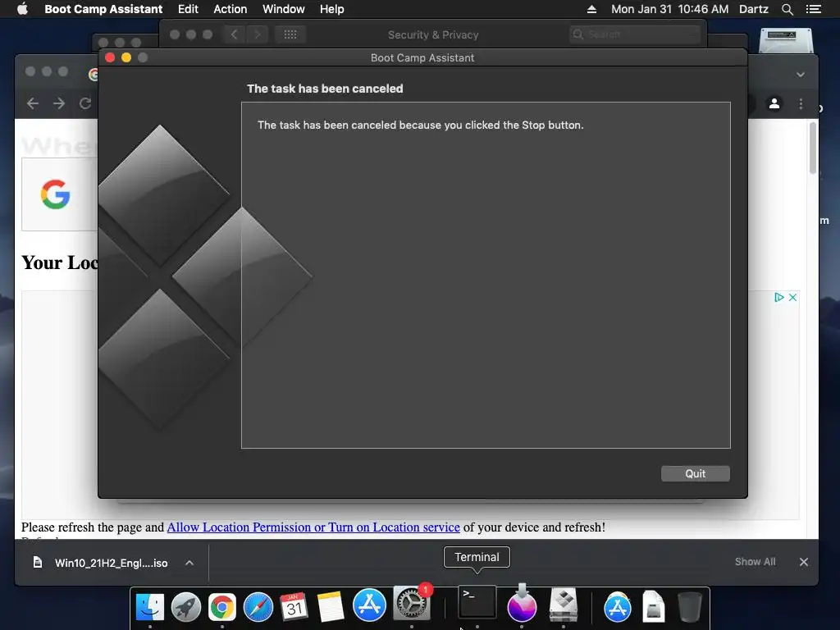Open Calendar icon in the Dock
The width and height of the screenshot is (840, 630).
click(x=294, y=606)
